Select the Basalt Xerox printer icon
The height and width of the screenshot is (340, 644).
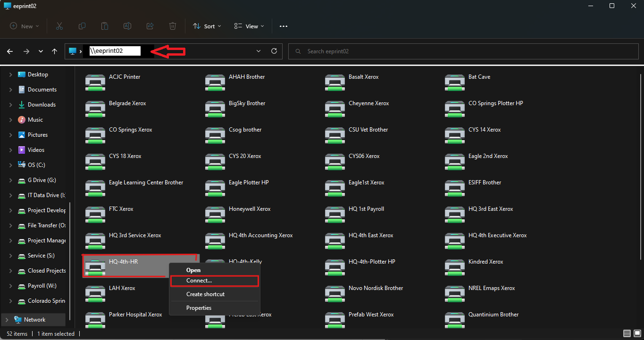pos(335,83)
